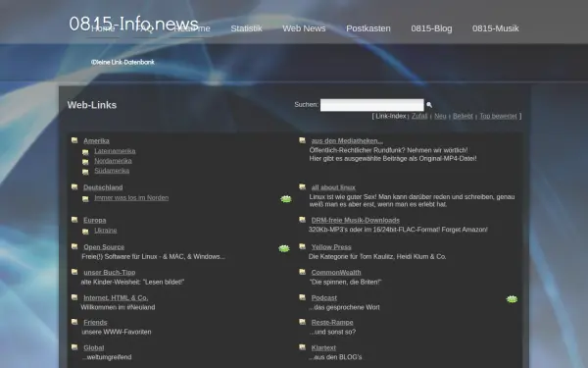Click the folder icon beside Südamerika
Image resolution: width=588 pixels, height=368 pixels.
(x=85, y=172)
